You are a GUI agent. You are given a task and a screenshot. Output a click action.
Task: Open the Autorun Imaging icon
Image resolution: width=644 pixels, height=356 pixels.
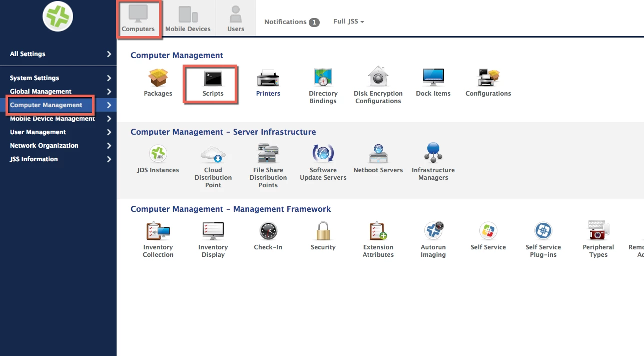[x=434, y=231]
